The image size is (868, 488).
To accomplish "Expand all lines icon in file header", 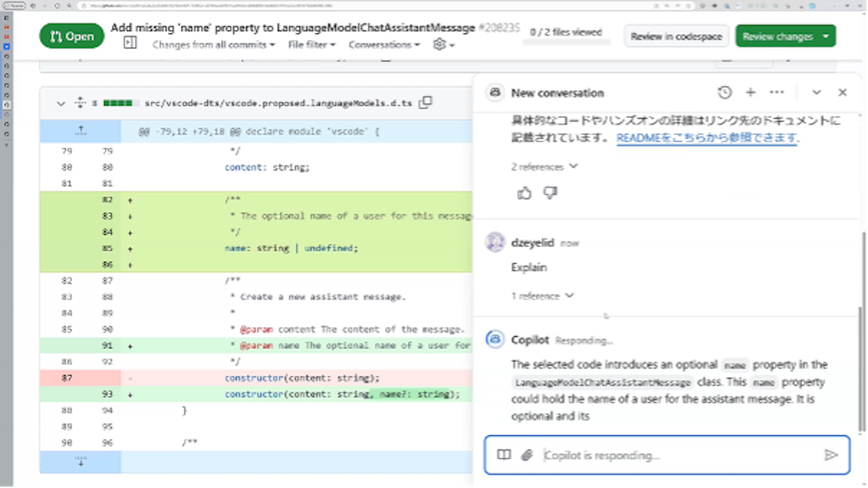I will click(80, 103).
